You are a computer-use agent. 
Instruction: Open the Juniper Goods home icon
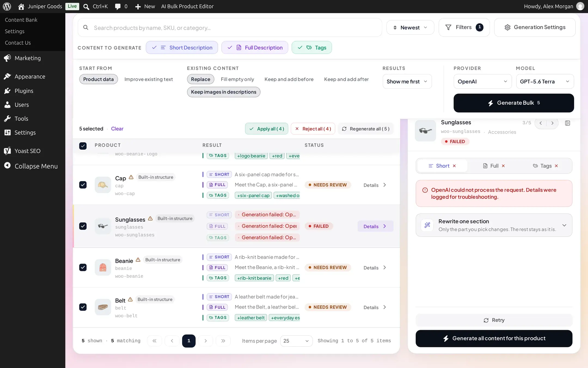pyautogui.click(x=21, y=7)
